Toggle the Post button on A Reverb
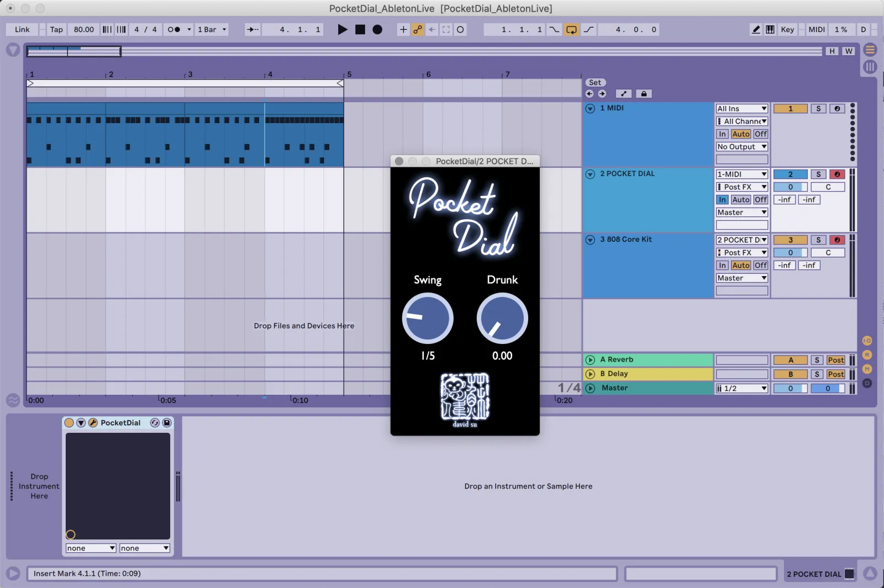Viewport: 884px width, 588px height. coord(836,361)
